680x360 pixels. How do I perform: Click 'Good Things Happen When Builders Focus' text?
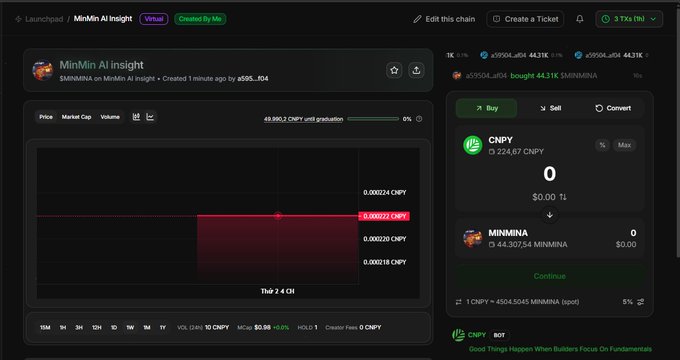coord(560,349)
